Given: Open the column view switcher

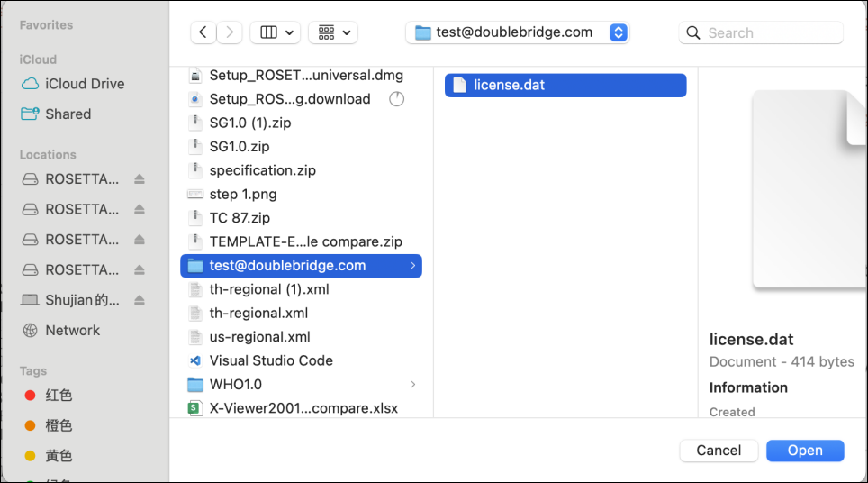Looking at the screenshot, I should (x=275, y=32).
